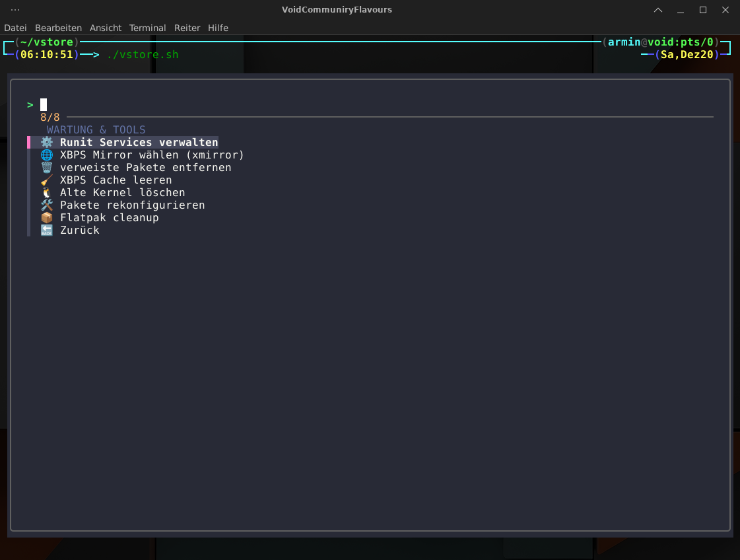Click the trash can icon for orphaned packages

tap(46, 168)
